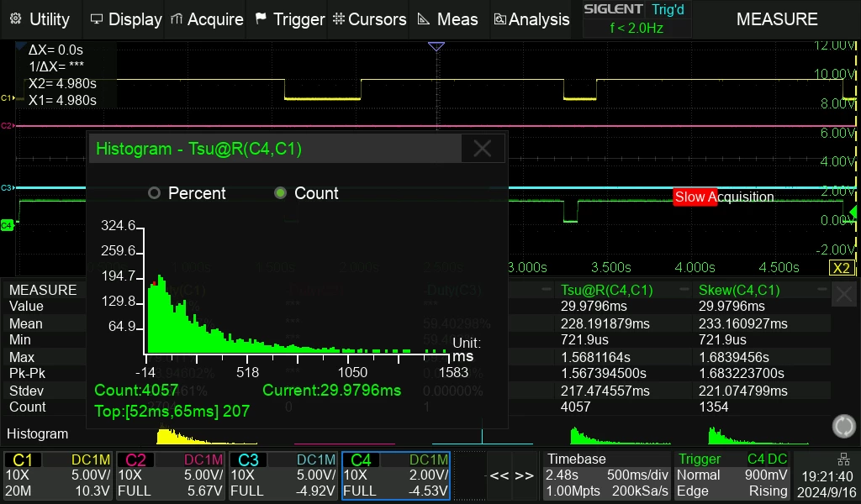The image size is (861, 504).
Task: Open the Display menu
Action: click(126, 19)
